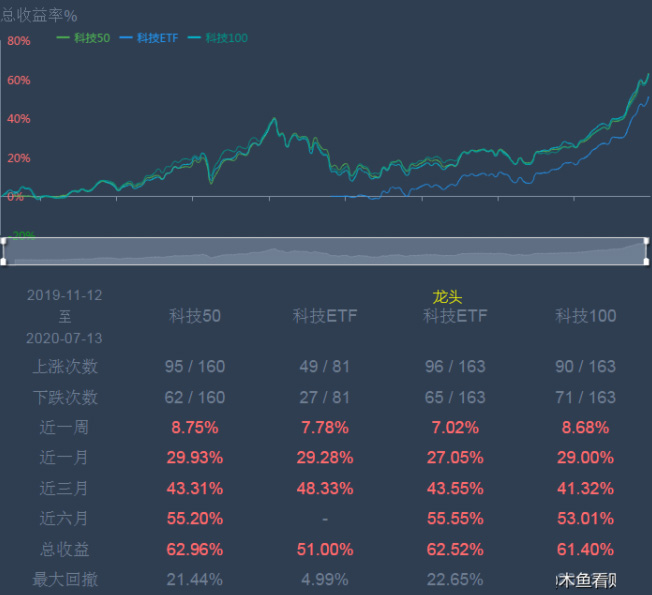This screenshot has height=595, width=652.
Task: Toggle the 科技100 legend entry
Action: point(217,38)
